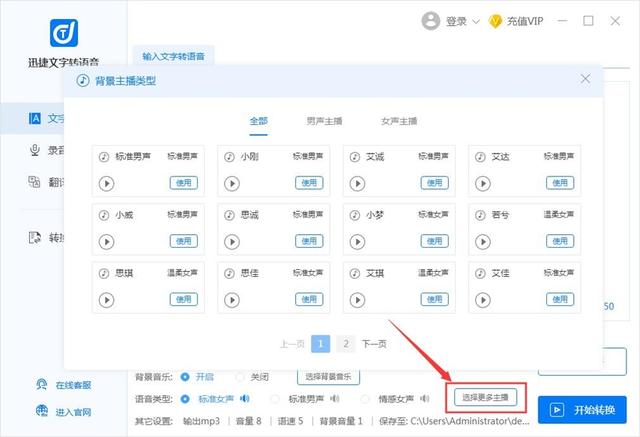Go to page 1 of anchors
Image resolution: width=640 pixels, height=437 pixels.
point(320,344)
